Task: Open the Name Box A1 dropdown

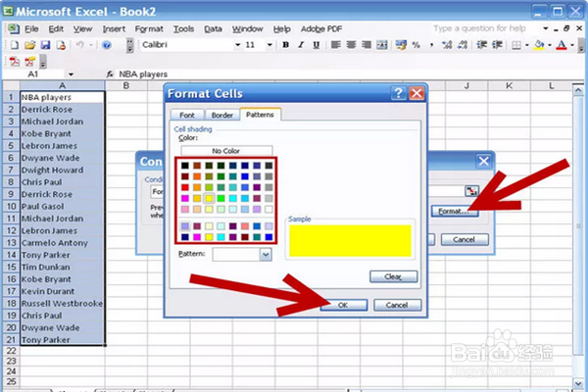Action: (x=71, y=74)
